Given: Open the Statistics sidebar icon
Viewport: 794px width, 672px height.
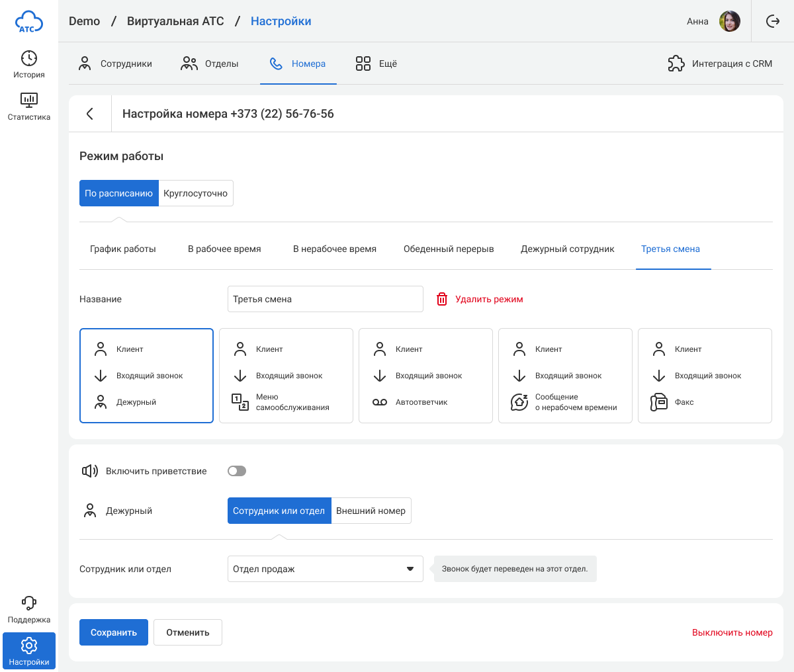Looking at the screenshot, I should click(28, 106).
